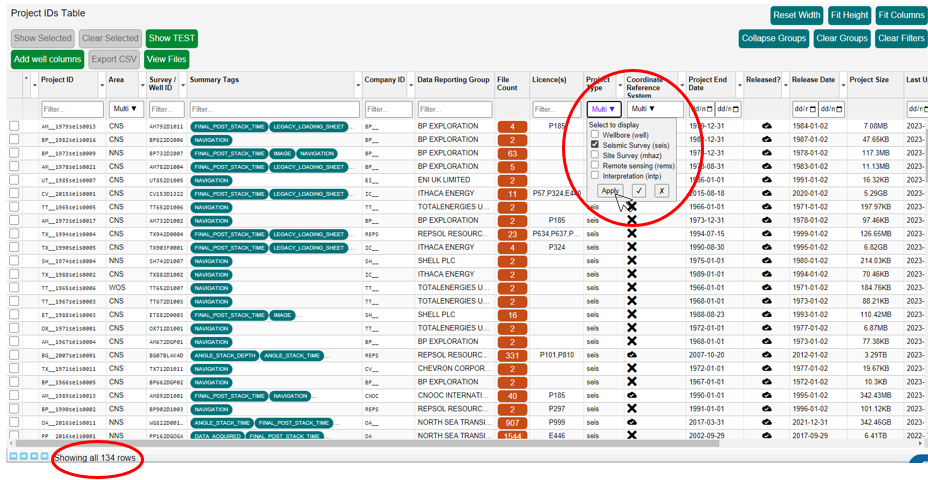This screenshot has height=480, width=928.
Task: Click the released cloud icon for SH__1974seis0004
Action: [766, 260]
